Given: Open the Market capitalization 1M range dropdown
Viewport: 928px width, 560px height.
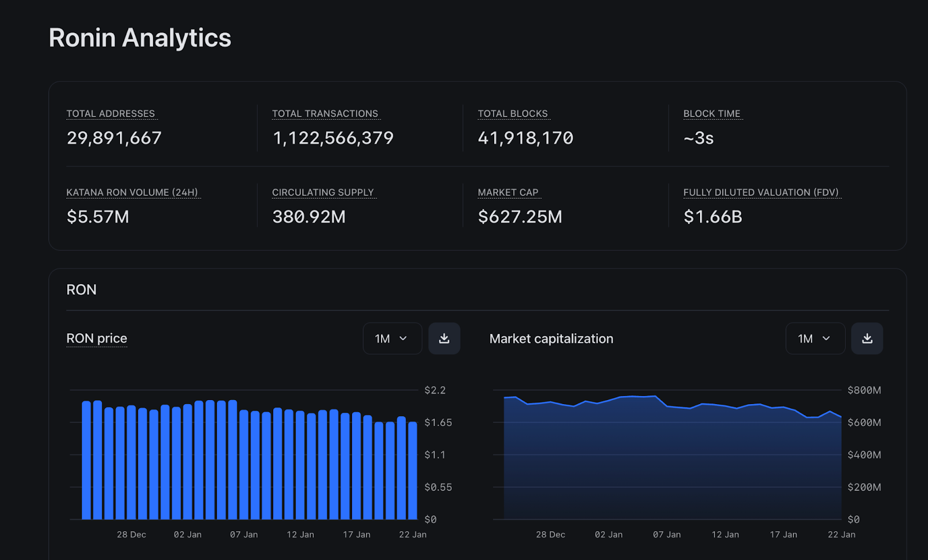Looking at the screenshot, I should click(815, 339).
